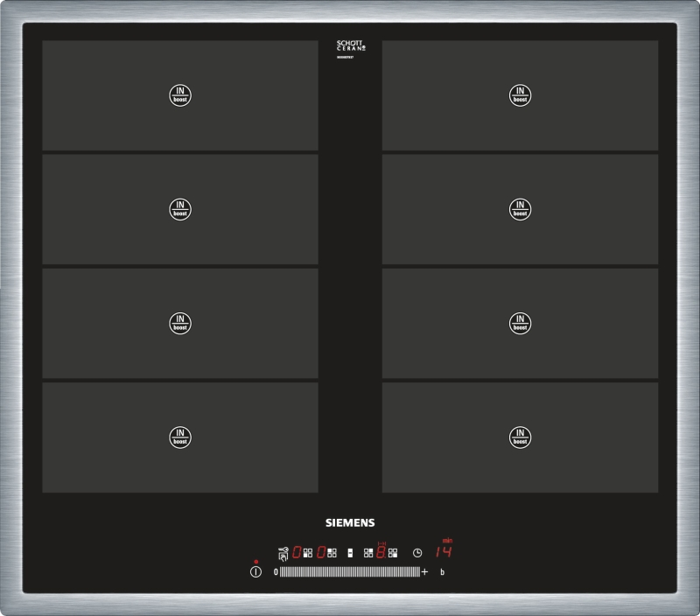
Task: Tap the red 8 heat level display
Action: click(381, 552)
